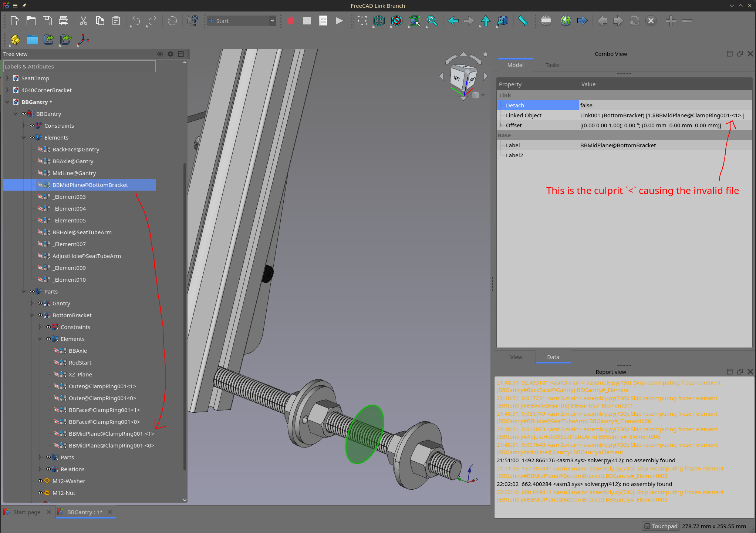The width and height of the screenshot is (756, 533).
Task: Switch to the Tasks tab in Combo View
Action: [552, 65]
